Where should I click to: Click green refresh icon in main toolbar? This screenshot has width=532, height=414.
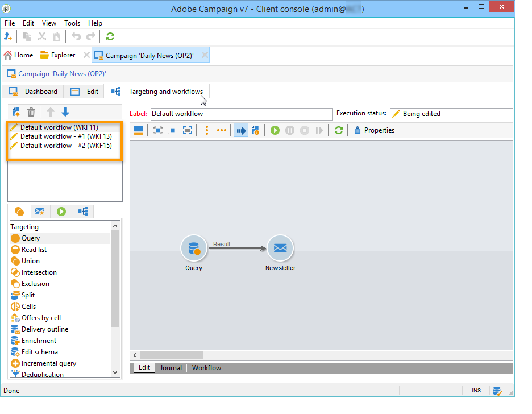coord(110,36)
